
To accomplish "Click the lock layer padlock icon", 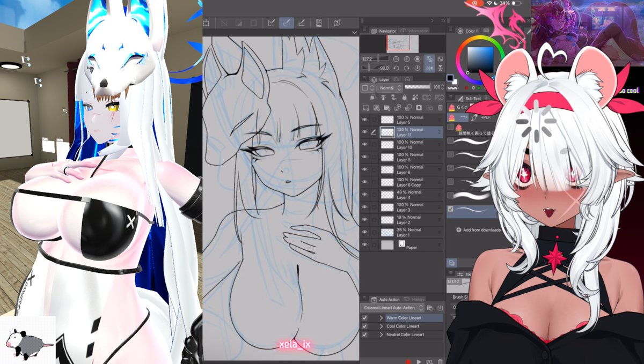I will [405, 97].
